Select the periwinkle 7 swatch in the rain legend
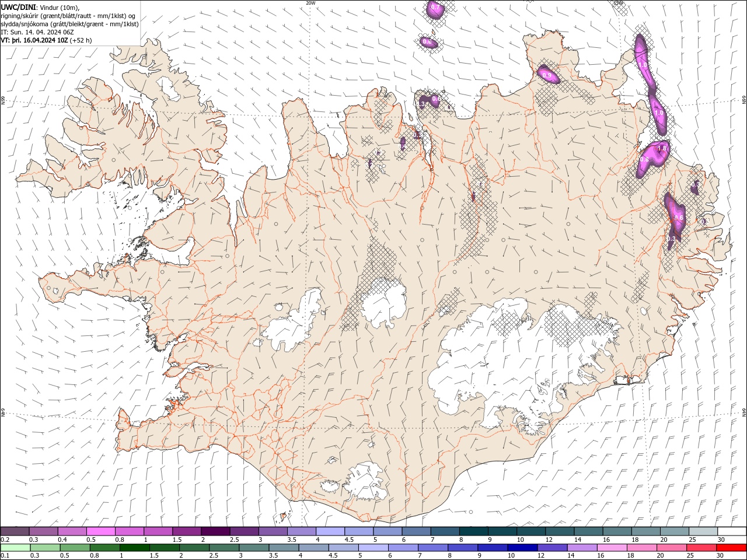The image size is (747, 560). point(433,548)
